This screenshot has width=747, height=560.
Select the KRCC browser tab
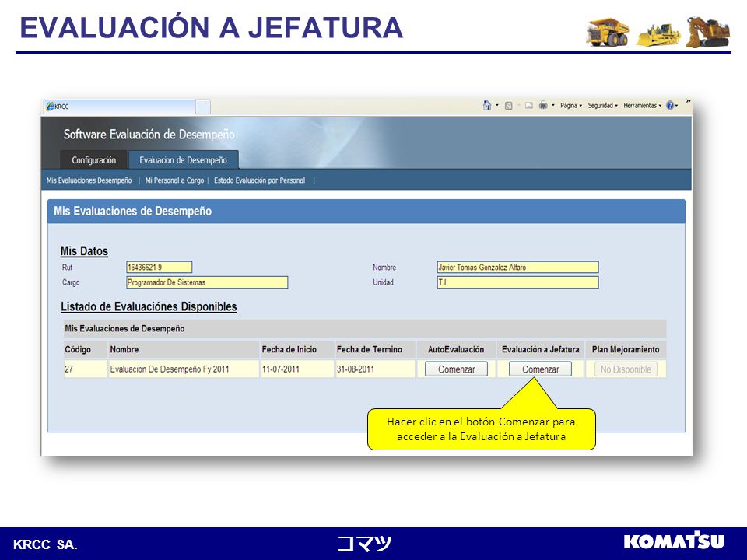click(x=120, y=107)
